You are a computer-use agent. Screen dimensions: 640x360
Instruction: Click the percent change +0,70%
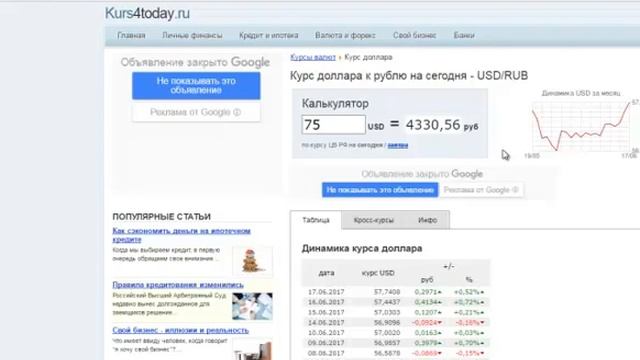(469, 343)
